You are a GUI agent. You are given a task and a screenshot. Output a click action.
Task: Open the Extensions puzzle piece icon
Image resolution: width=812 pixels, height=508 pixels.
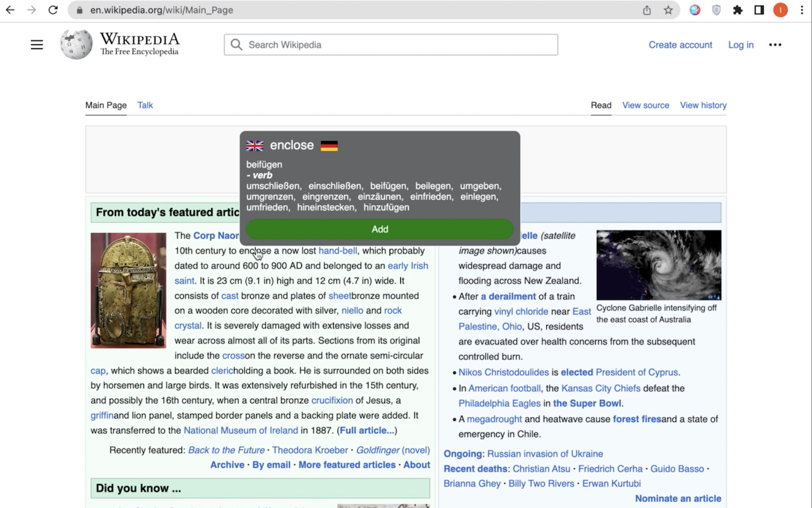pos(737,10)
